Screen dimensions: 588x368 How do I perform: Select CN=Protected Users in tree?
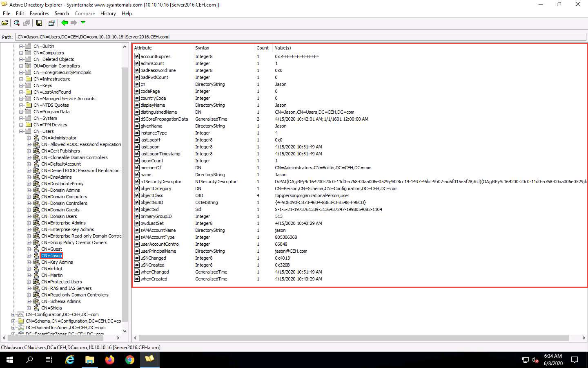point(62,282)
